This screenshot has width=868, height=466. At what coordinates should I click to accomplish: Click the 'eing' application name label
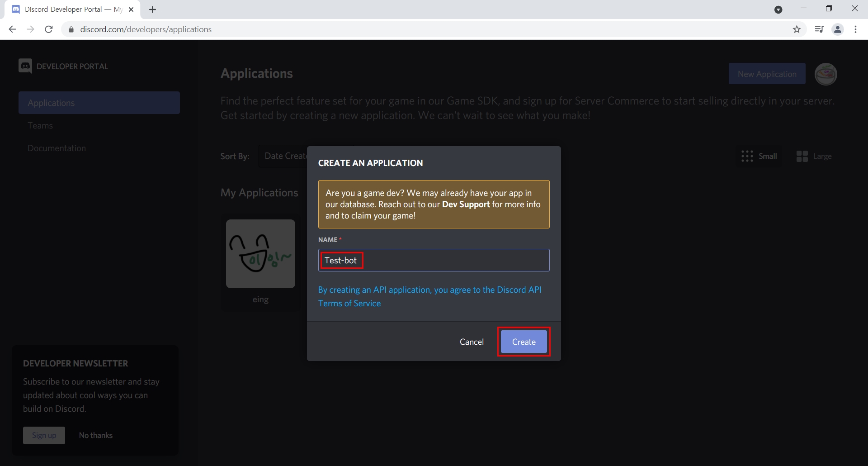click(260, 300)
